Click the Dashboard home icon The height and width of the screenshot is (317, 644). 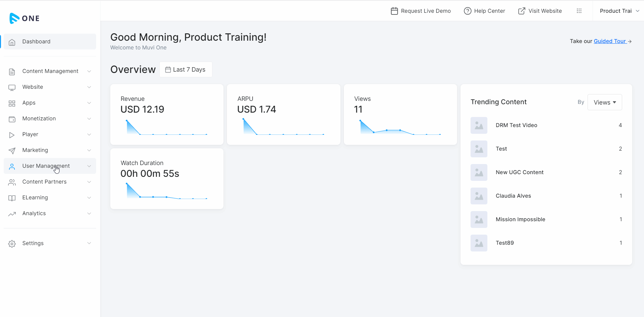(12, 42)
